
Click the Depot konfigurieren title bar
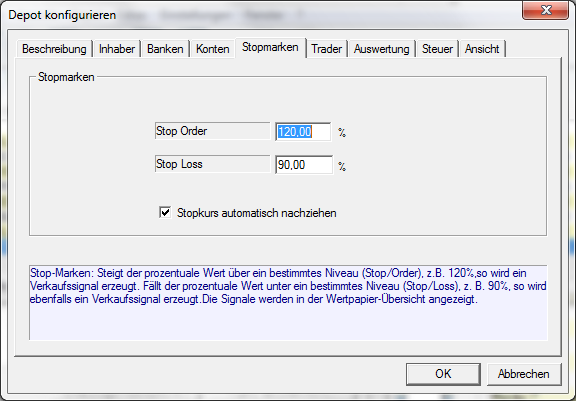[x=257, y=15]
